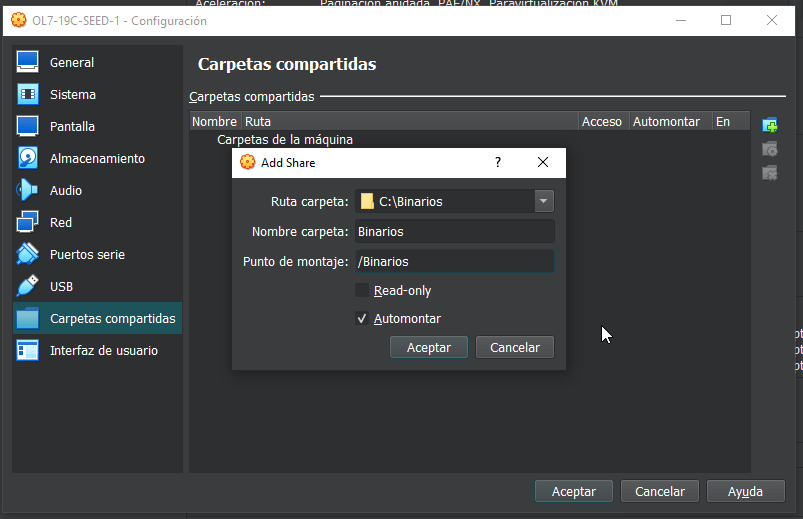Enable the Read-only checkbox

click(362, 290)
